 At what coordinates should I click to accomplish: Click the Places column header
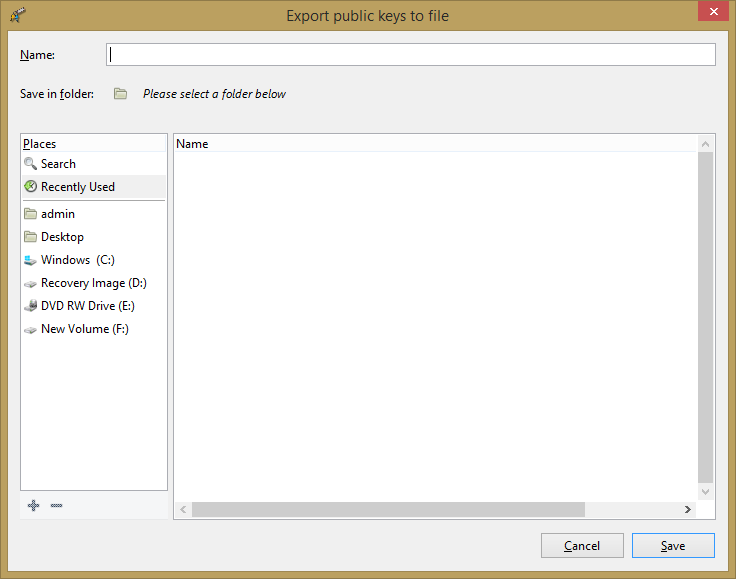click(93, 144)
